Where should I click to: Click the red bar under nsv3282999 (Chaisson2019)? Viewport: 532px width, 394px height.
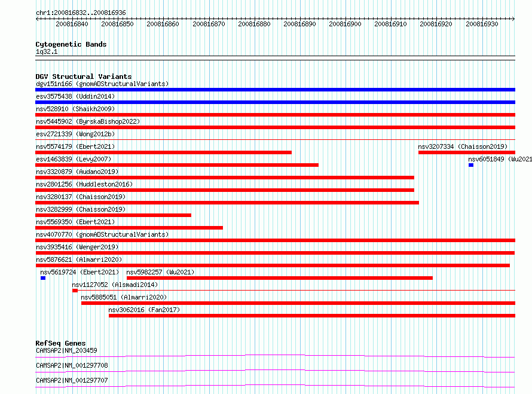114,215
